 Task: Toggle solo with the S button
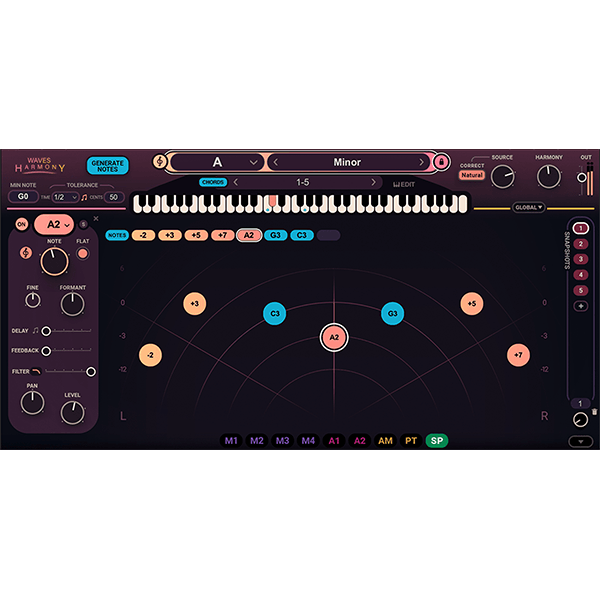point(81,225)
